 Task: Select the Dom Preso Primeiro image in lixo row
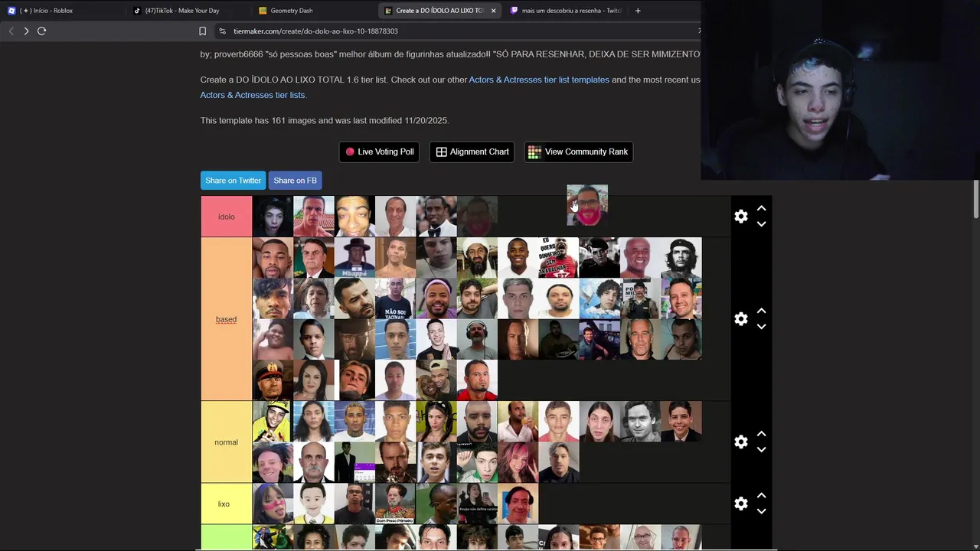(x=395, y=504)
